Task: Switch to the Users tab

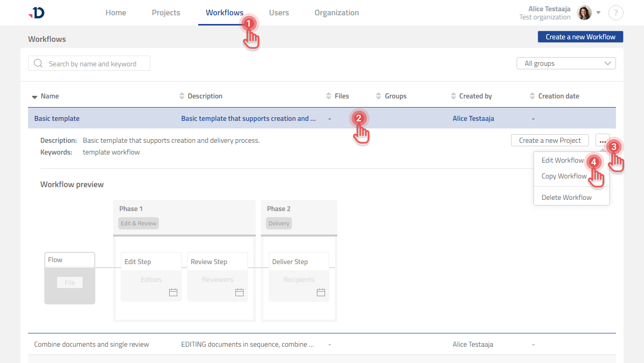Action: pos(279,13)
